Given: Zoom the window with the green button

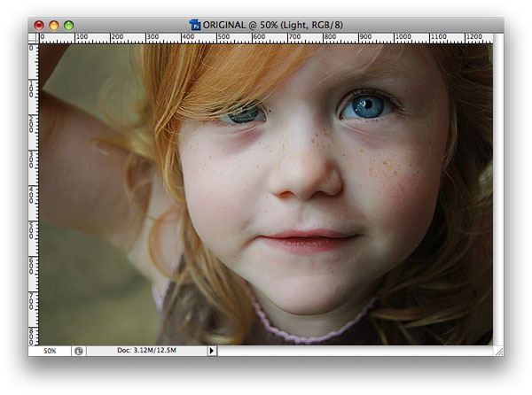Looking at the screenshot, I should (x=69, y=25).
